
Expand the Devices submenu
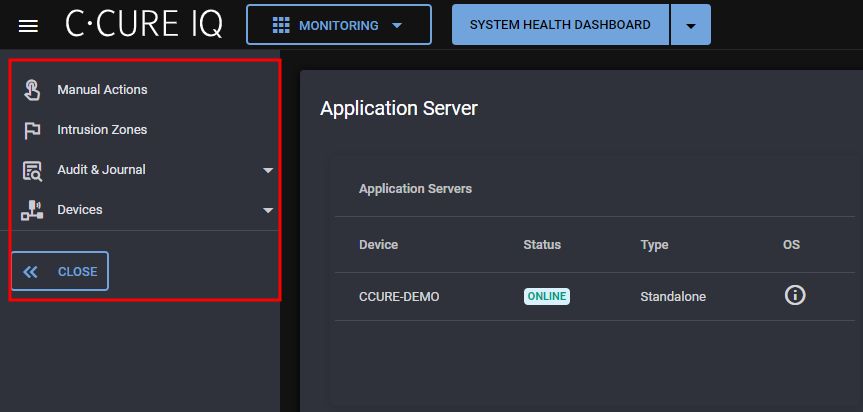[x=268, y=210]
